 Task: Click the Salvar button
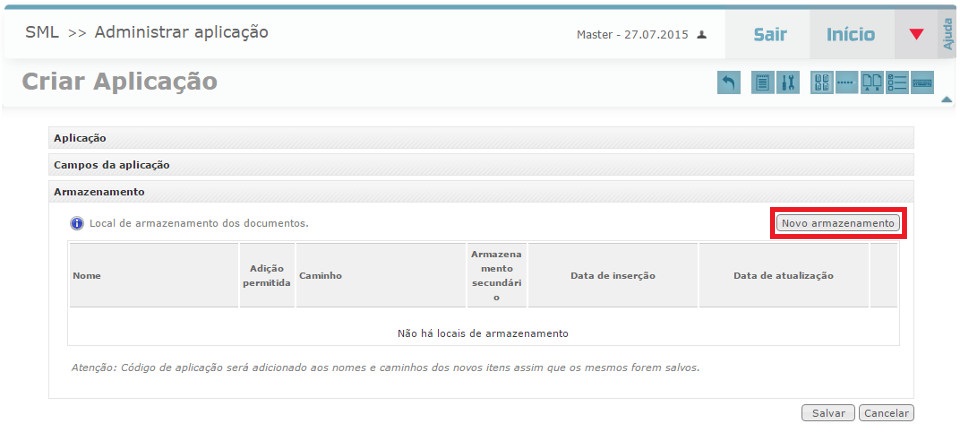coord(828,413)
